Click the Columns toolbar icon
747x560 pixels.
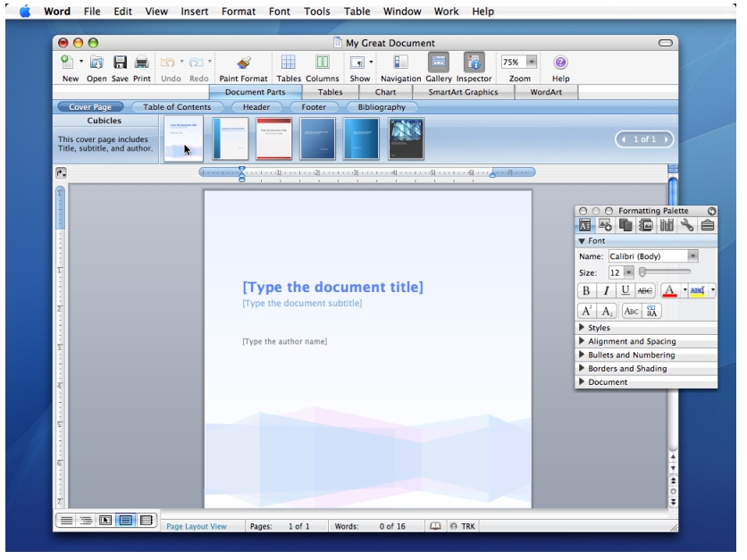pyautogui.click(x=322, y=63)
